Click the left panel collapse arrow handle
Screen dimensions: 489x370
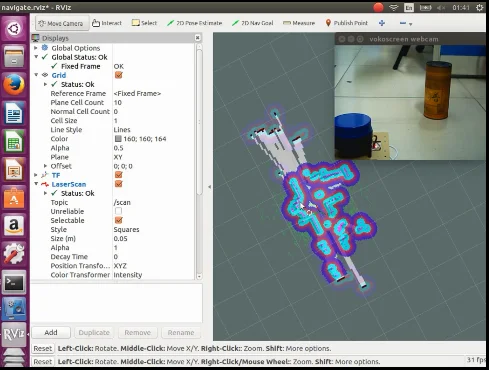(209, 187)
